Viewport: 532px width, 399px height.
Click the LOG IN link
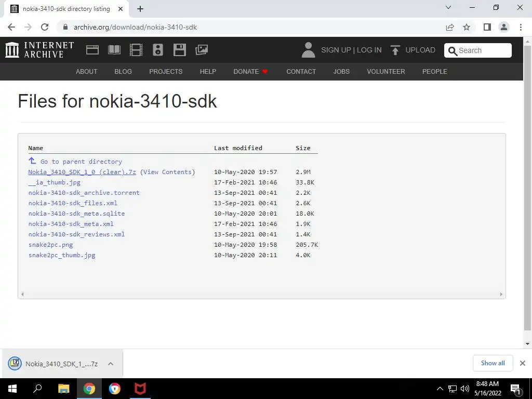(369, 50)
